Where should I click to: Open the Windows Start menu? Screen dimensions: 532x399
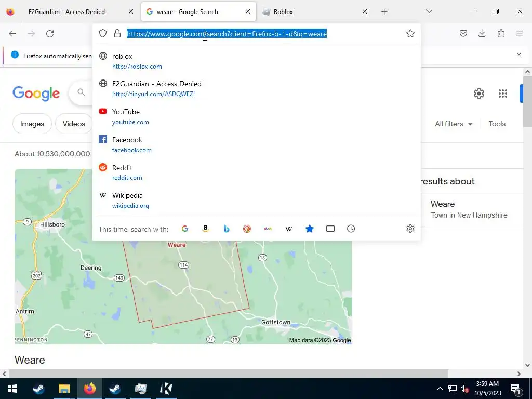[12, 389]
